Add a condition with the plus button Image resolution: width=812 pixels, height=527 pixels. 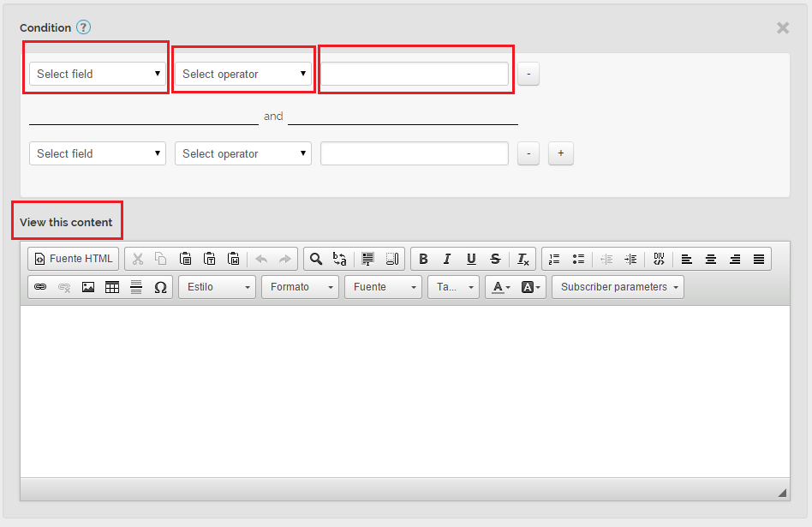[x=561, y=153]
